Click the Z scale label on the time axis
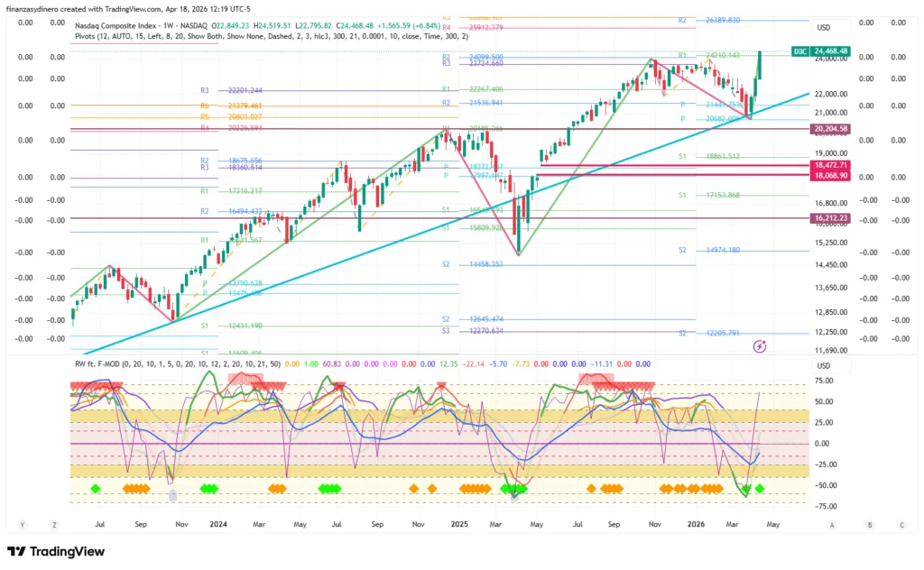Image resolution: width=924 pixels, height=570 pixels. click(55, 524)
